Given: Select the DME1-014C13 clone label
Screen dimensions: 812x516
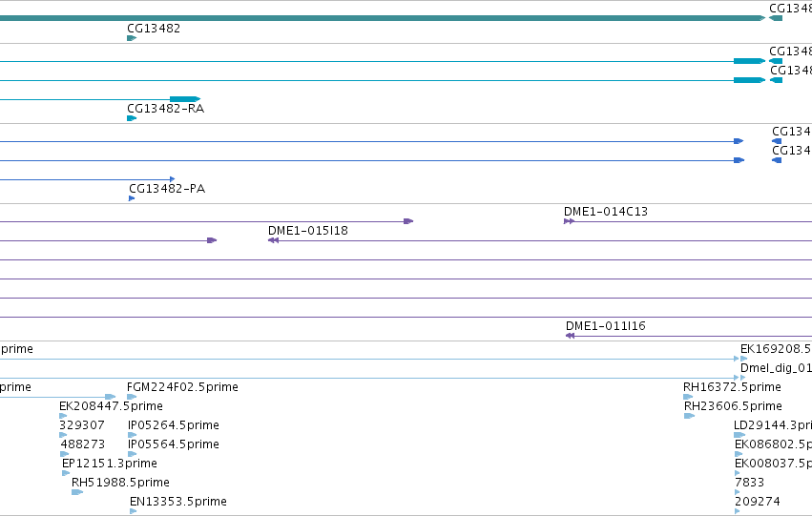Looking at the screenshot, I should [x=606, y=212].
